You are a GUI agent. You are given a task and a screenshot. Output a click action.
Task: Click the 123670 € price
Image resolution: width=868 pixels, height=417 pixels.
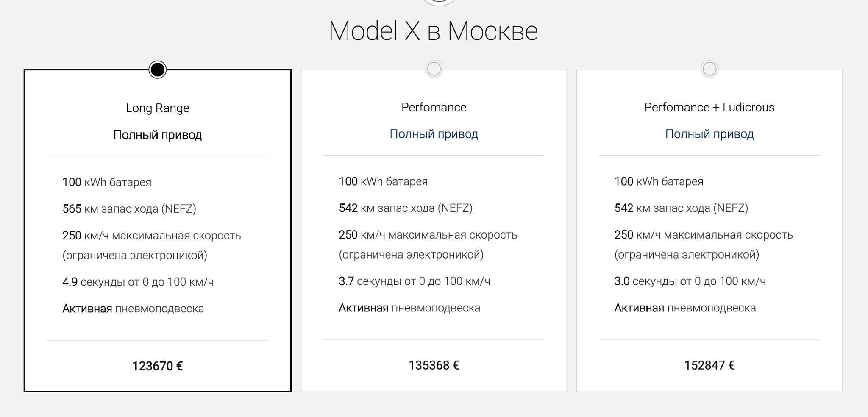coord(158,366)
